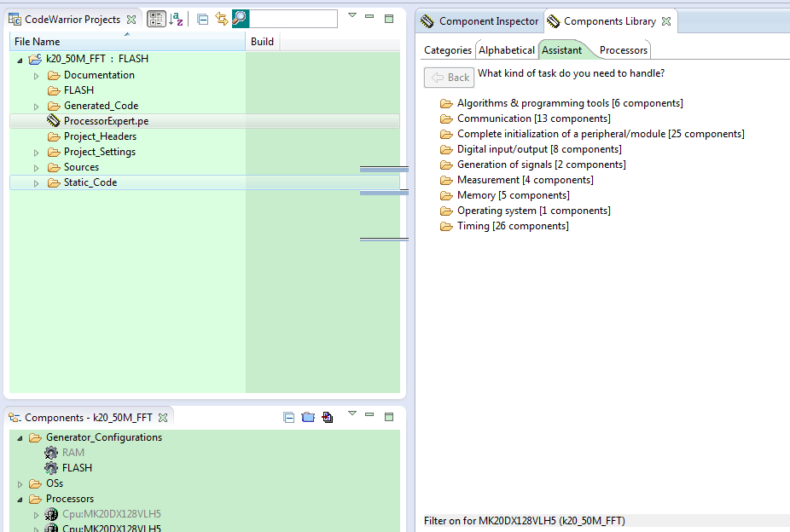
Task: Select k20_50M_FFT : FLASH project row
Action: point(97,59)
